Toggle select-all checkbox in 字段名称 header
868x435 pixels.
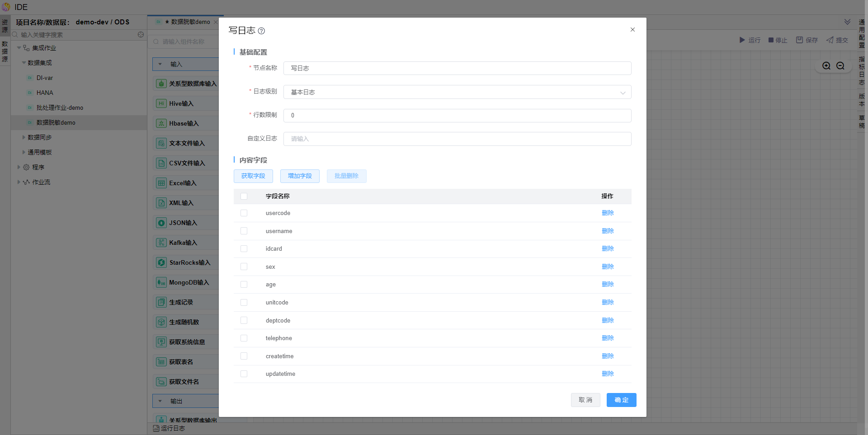tap(244, 196)
